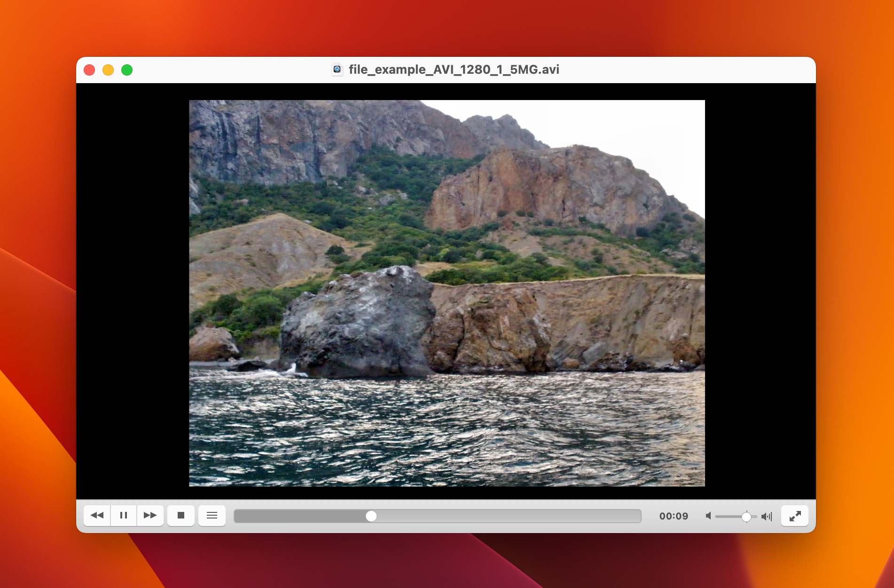Image resolution: width=894 pixels, height=588 pixels.
Task: Click the rewind button
Action: click(97, 515)
